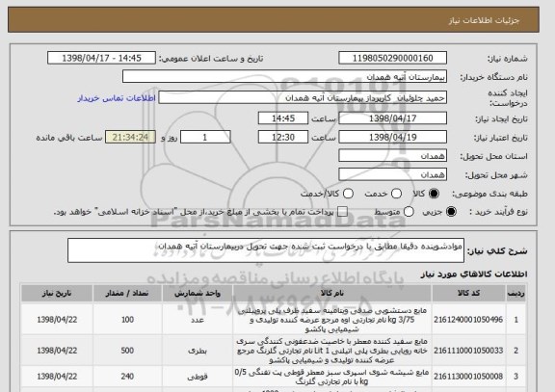
Task: Click quantity 240 in row 3
Action: [127, 377]
